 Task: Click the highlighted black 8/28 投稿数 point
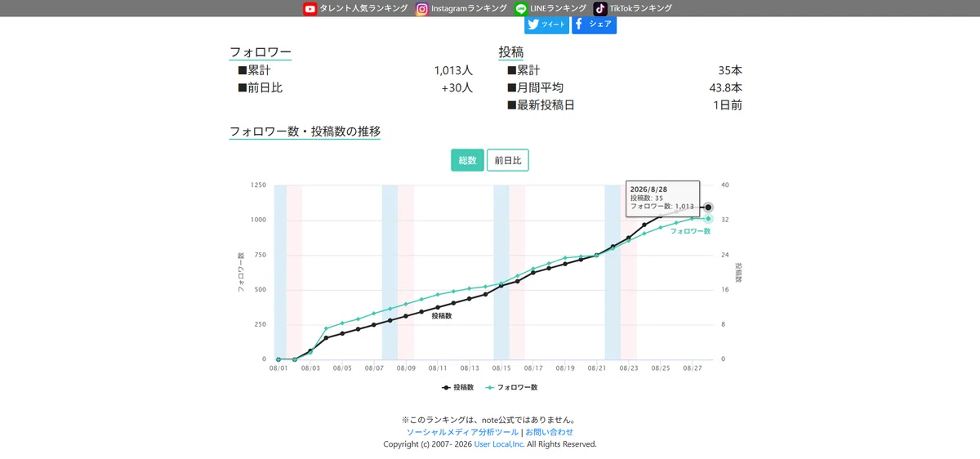(708, 207)
